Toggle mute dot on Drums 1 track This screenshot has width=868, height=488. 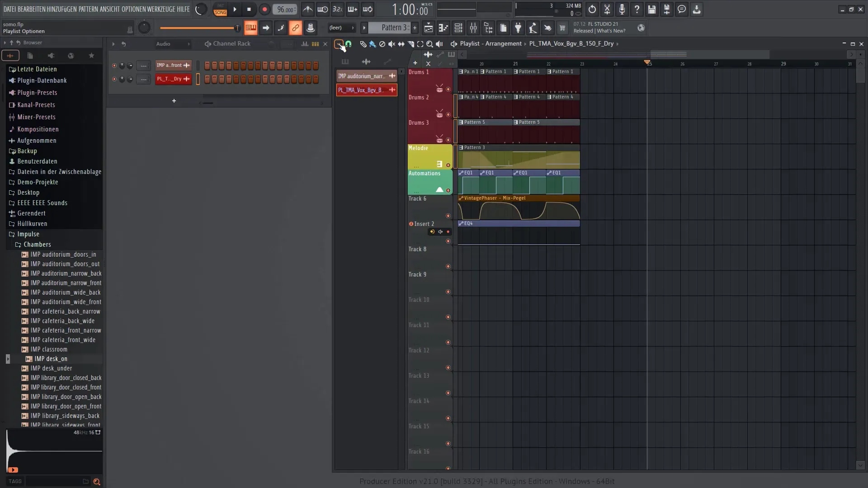(448, 89)
